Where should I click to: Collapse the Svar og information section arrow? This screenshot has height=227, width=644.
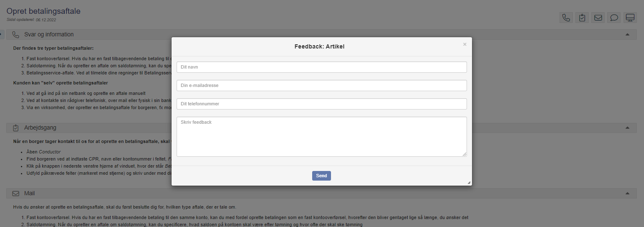627,34
